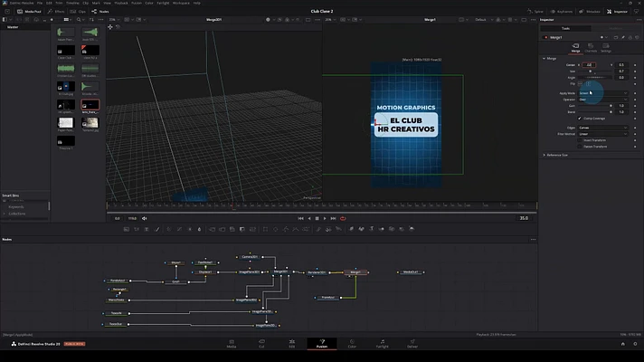
Task: Mute audio with the speaker icon
Action: pyautogui.click(x=144, y=218)
